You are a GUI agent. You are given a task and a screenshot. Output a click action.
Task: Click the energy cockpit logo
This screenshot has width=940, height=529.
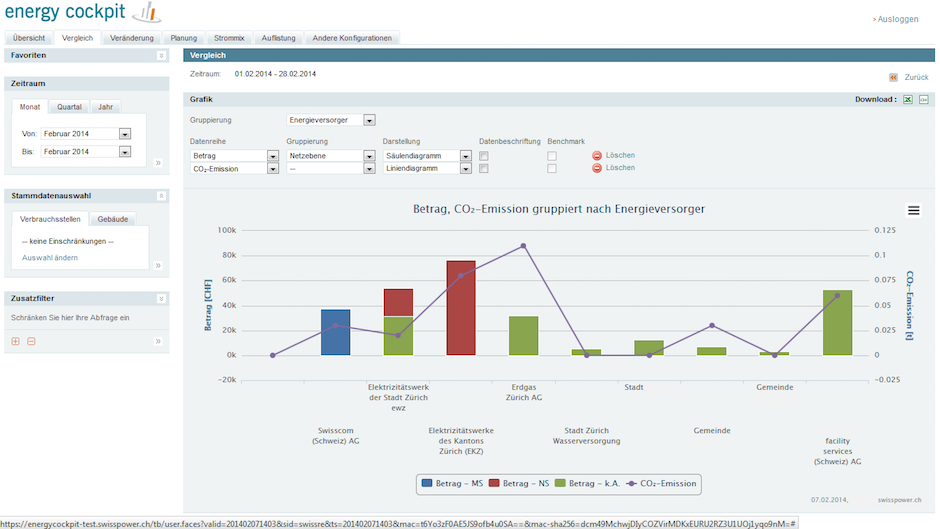click(x=82, y=11)
